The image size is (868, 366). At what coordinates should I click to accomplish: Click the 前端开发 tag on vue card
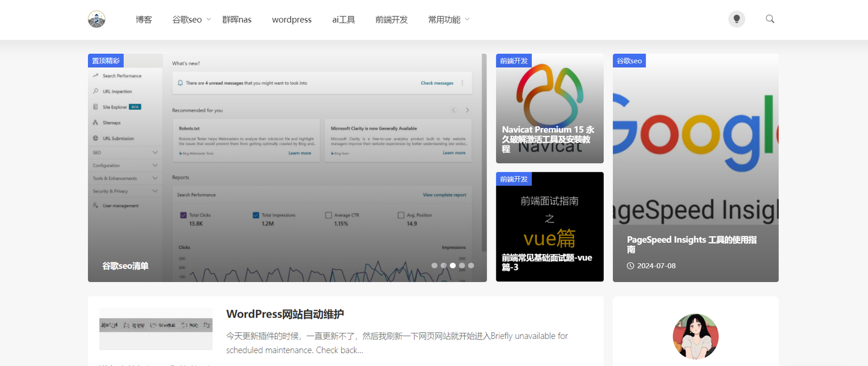[x=514, y=179]
